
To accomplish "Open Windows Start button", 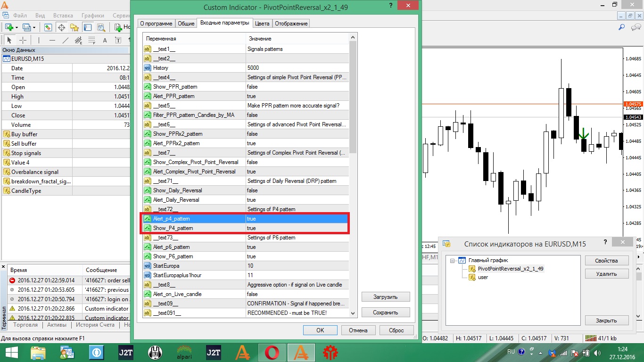I will (x=12, y=352).
